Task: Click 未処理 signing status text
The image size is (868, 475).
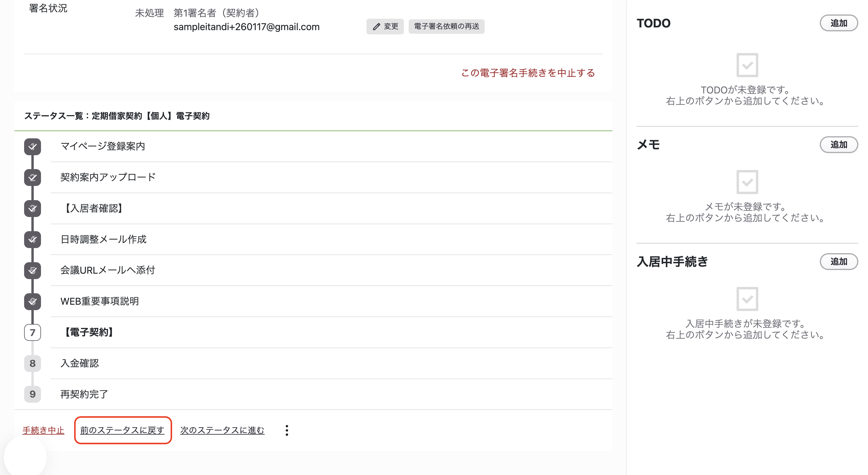Action: pos(149,13)
